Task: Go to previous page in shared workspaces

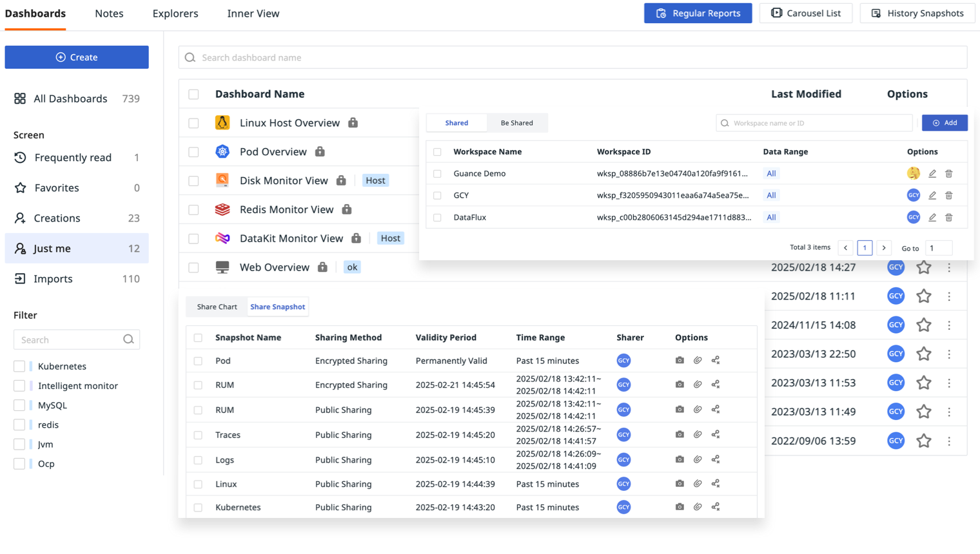Action: 845,248
